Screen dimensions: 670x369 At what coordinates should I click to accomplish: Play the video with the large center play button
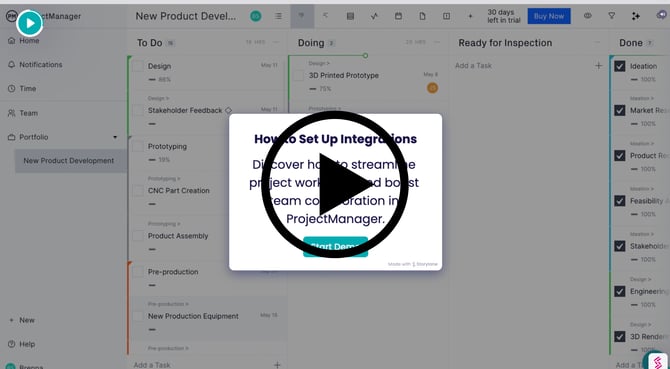[x=335, y=184]
